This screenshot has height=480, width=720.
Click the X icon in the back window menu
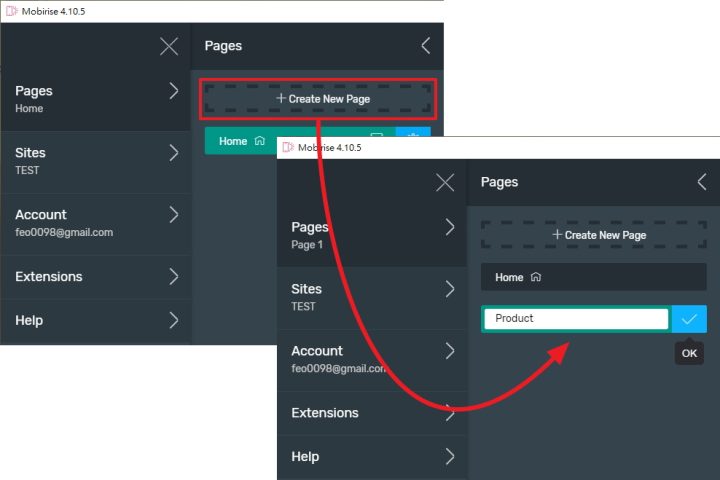pyautogui.click(x=169, y=46)
